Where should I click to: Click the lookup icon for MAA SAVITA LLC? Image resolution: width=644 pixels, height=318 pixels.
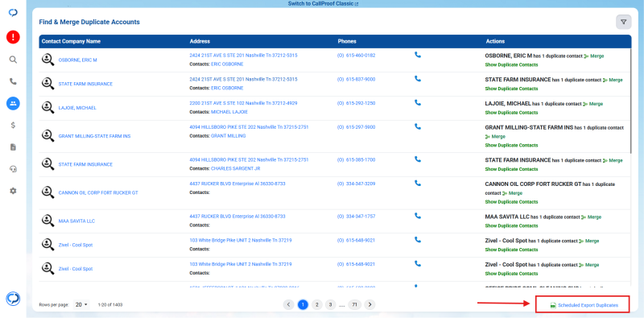pyautogui.click(x=47, y=221)
